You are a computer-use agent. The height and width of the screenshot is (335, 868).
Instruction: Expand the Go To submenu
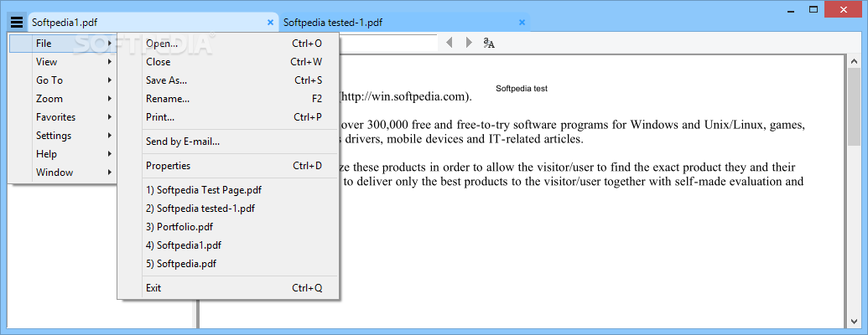[63, 80]
